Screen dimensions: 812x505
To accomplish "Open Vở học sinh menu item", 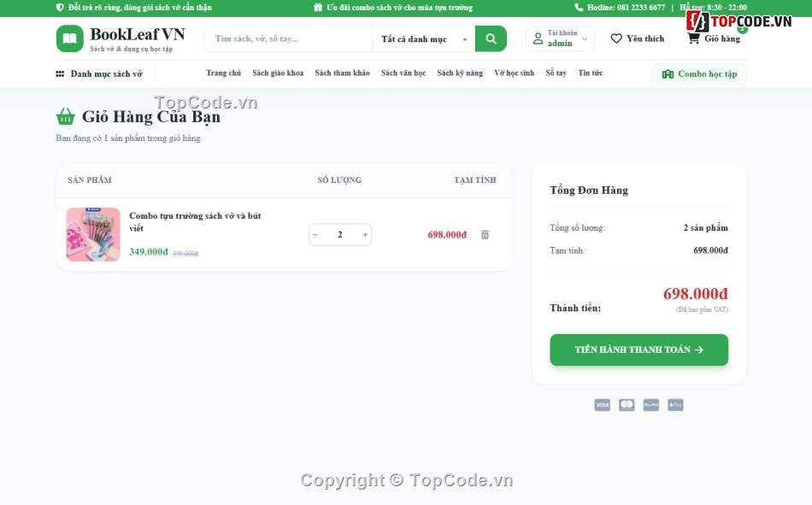I will point(515,73).
